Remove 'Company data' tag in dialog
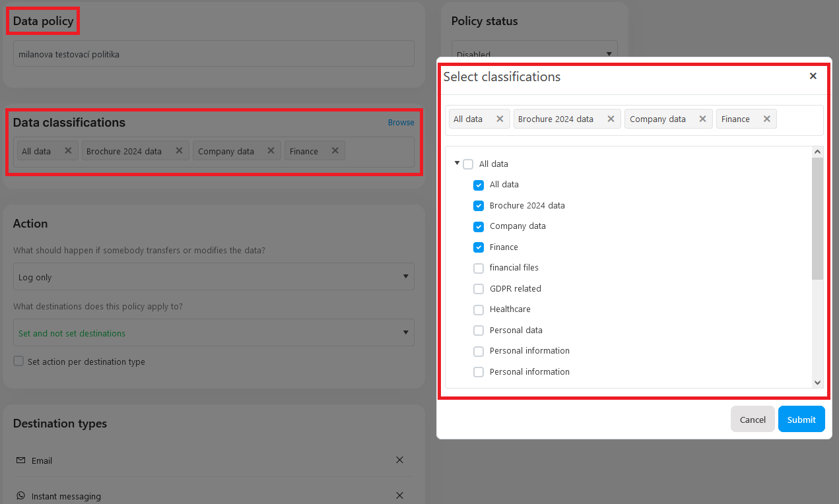The height and width of the screenshot is (504, 839). pos(702,119)
